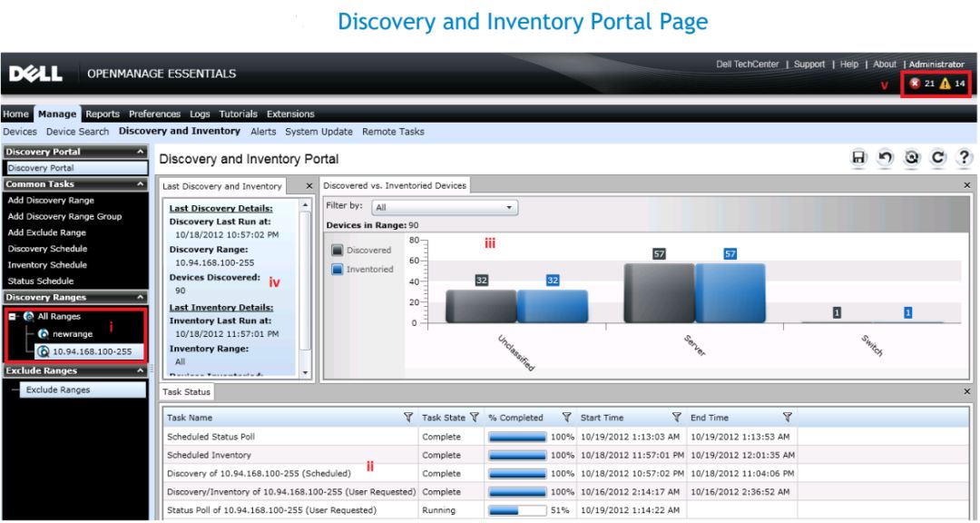Click the Dell logo

click(x=35, y=74)
